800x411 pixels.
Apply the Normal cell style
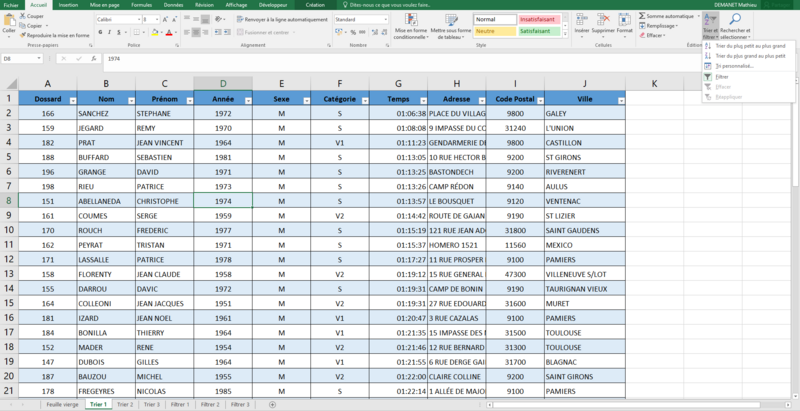(495, 19)
